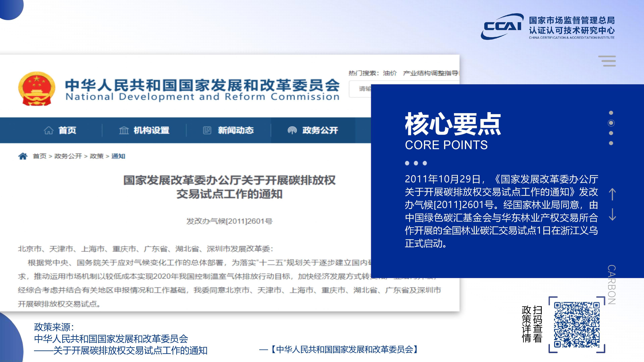
Task: Click the national emblem of China logo
Action: (37, 89)
